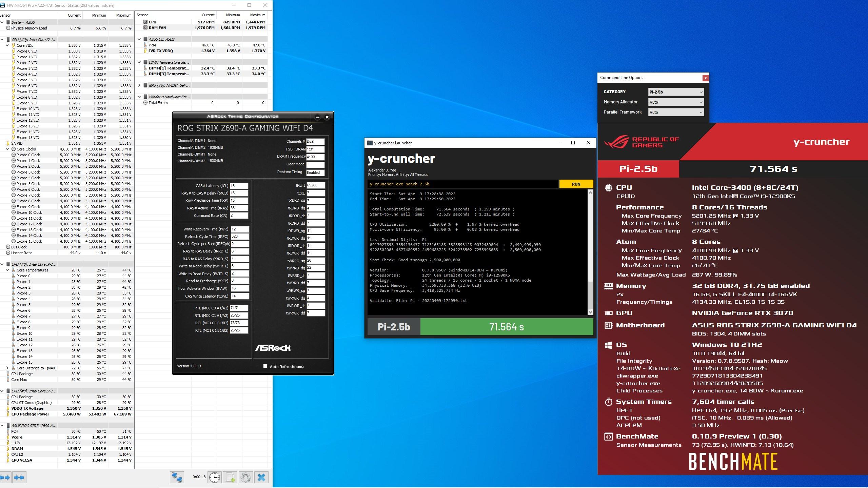Click the Motherboard icon in BenchMate panel
The width and height of the screenshot is (868, 488).
click(x=609, y=325)
